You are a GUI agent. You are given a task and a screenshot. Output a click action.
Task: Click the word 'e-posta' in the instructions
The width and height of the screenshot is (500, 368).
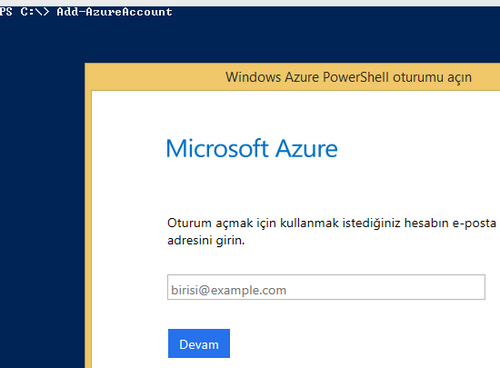[x=474, y=223]
